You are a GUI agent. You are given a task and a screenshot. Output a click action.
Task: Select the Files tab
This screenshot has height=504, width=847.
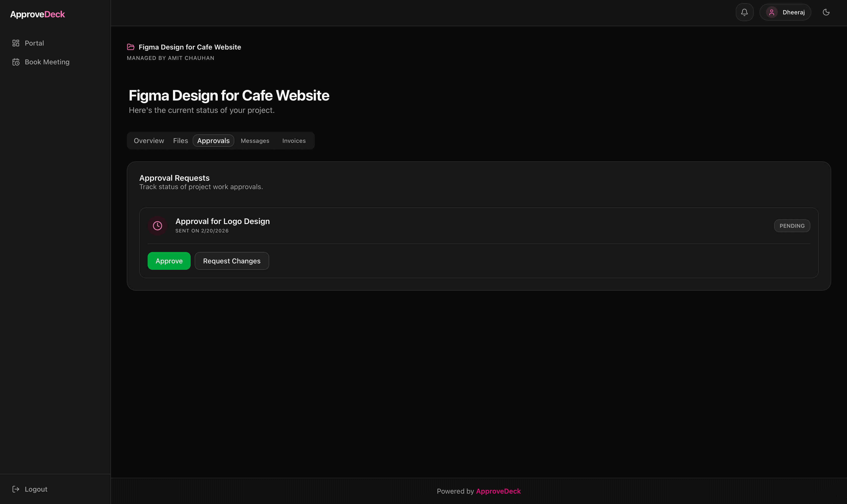[x=180, y=140]
